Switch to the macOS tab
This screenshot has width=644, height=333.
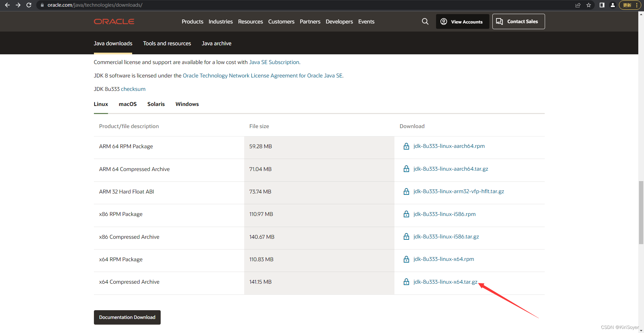pos(128,104)
